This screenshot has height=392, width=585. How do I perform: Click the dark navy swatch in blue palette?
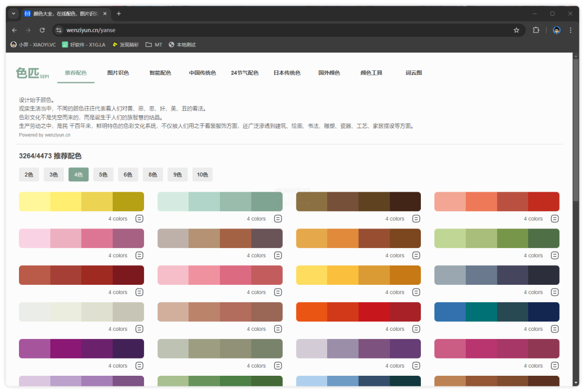tap(543, 312)
